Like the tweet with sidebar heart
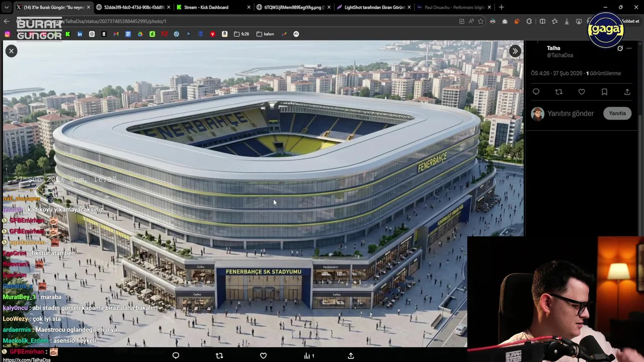This screenshot has height=362, width=644. tap(582, 92)
